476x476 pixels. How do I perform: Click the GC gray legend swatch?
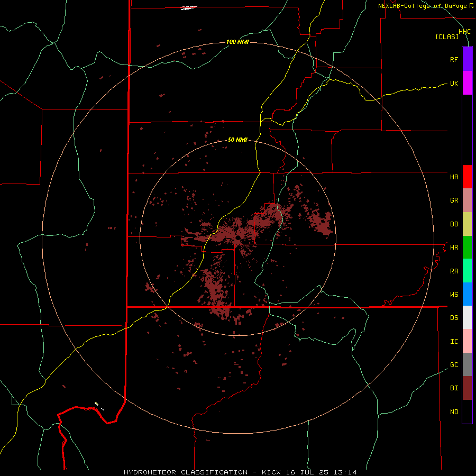467,364
